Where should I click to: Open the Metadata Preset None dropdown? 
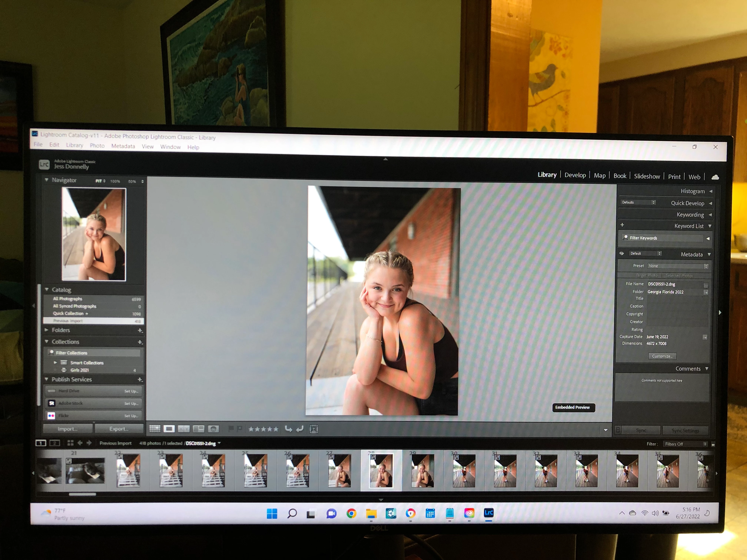[678, 266]
